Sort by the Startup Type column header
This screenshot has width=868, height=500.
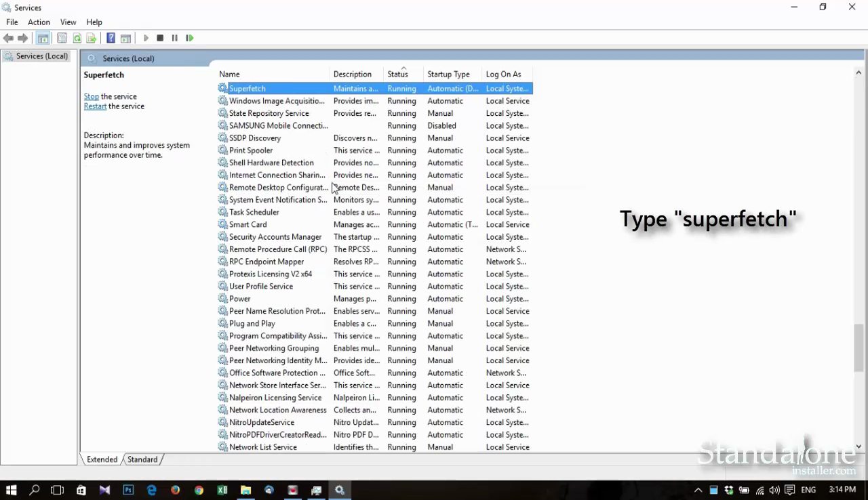[x=454, y=75]
